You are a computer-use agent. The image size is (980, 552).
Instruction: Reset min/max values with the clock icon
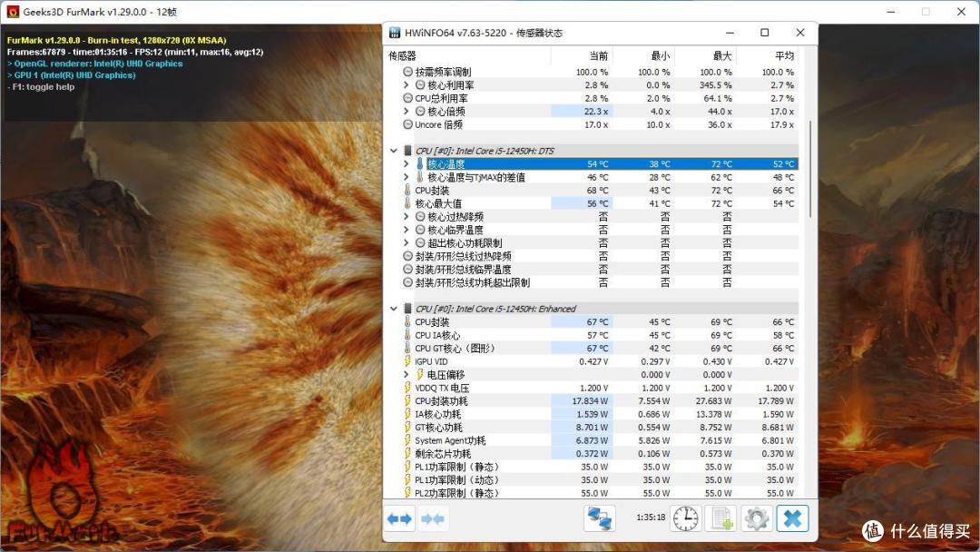click(686, 518)
